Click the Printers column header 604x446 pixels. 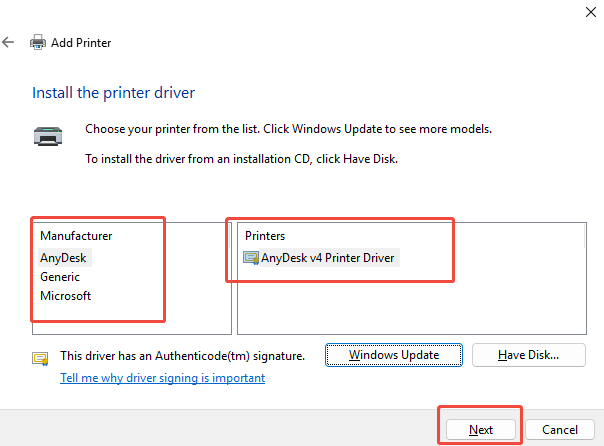point(265,236)
